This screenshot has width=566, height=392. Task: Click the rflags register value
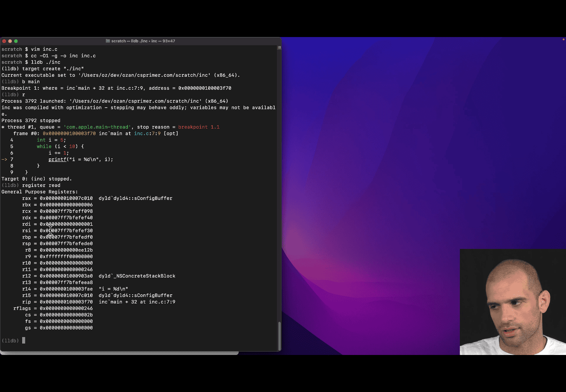[x=66, y=308]
